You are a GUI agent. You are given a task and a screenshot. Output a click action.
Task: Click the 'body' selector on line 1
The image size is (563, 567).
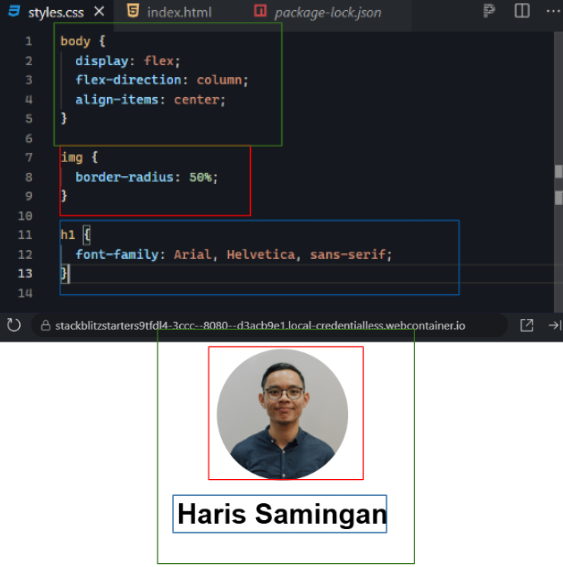(x=75, y=41)
